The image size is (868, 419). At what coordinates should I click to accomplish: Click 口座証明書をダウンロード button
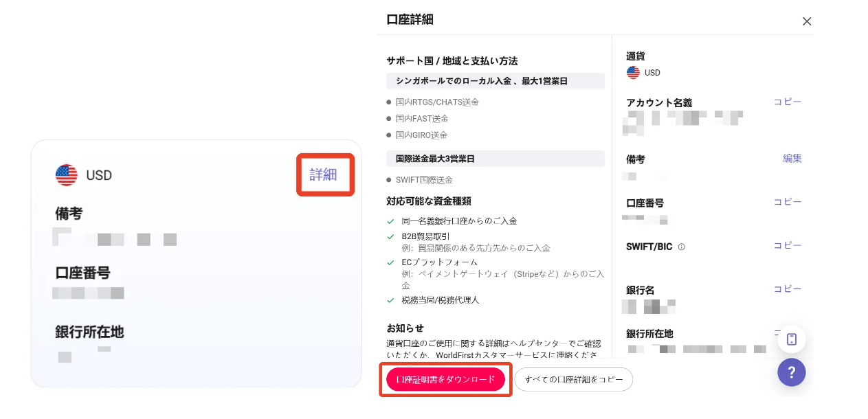[446, 379]
